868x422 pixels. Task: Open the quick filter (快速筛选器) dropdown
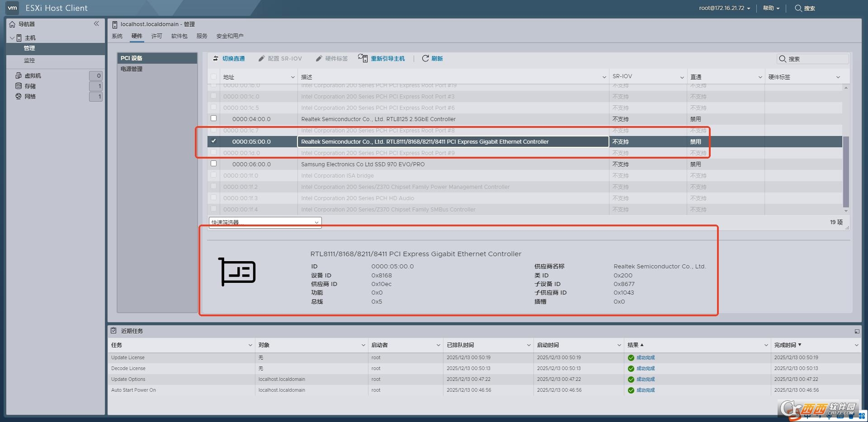265,222
